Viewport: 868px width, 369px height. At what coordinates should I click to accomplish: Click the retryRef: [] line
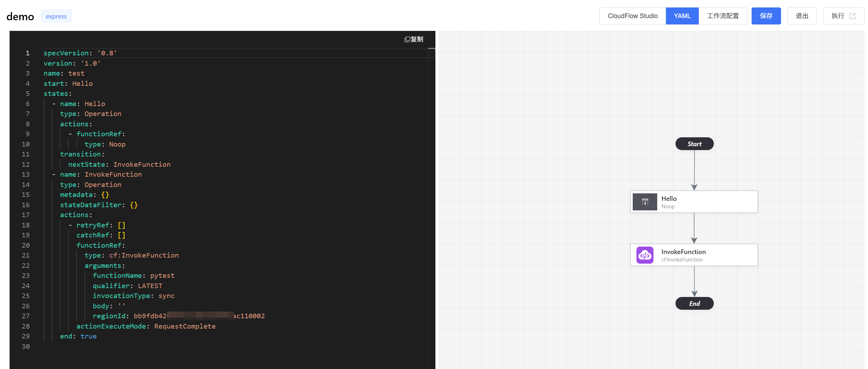point(101,225)
